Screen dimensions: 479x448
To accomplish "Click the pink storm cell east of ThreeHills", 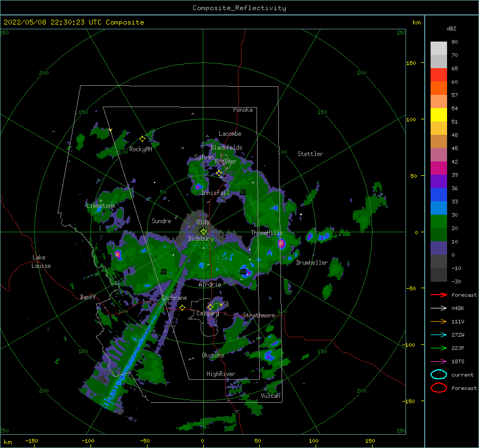I will click(x=282, y=243).
